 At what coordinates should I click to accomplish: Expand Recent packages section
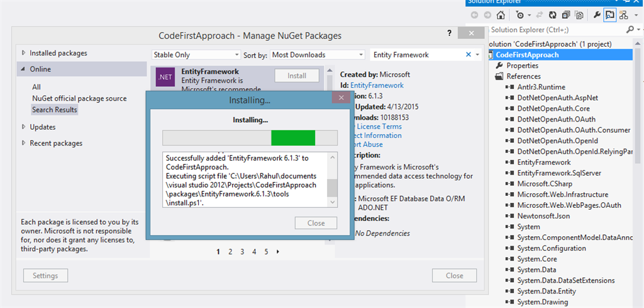24,143
